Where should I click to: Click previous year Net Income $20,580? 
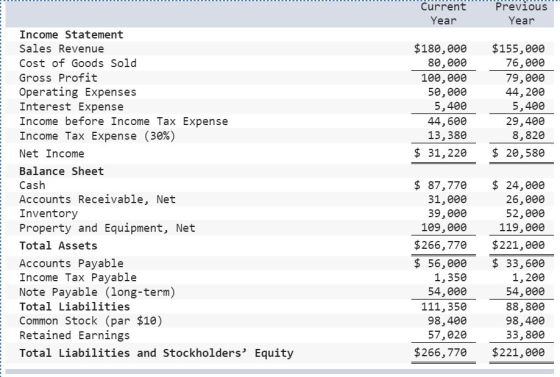tap(518, 153)
